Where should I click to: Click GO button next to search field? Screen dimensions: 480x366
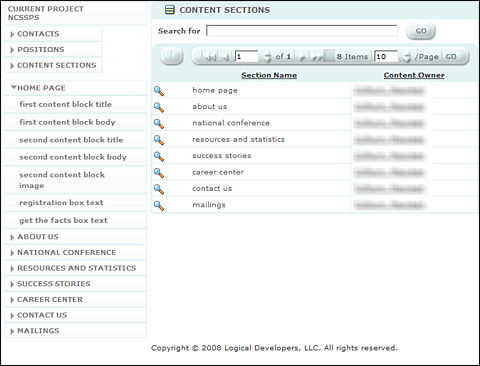[421, 31]
